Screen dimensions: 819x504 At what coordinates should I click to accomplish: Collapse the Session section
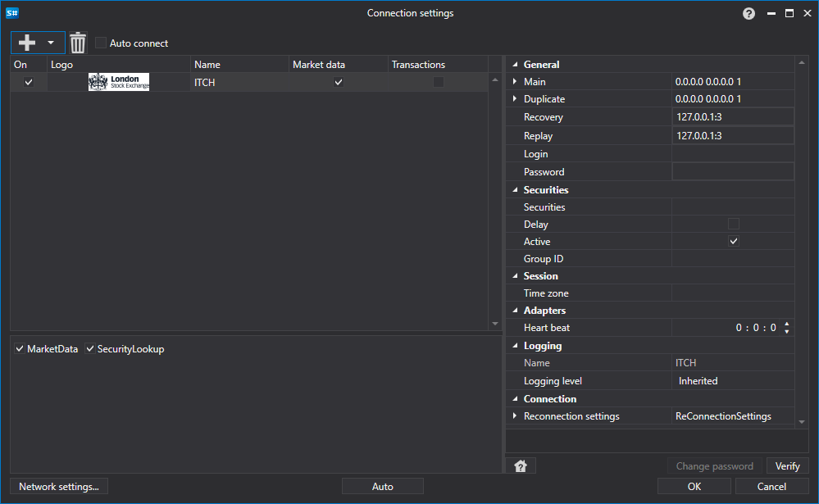pyautogui.click(x=515, y=275)
